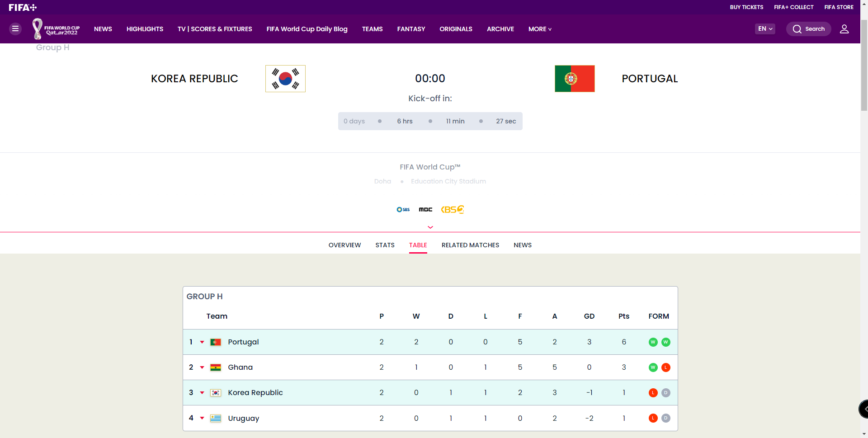Go to TEAMS page
The height and width of the screenshot is (438, 868).
[372, 29]
